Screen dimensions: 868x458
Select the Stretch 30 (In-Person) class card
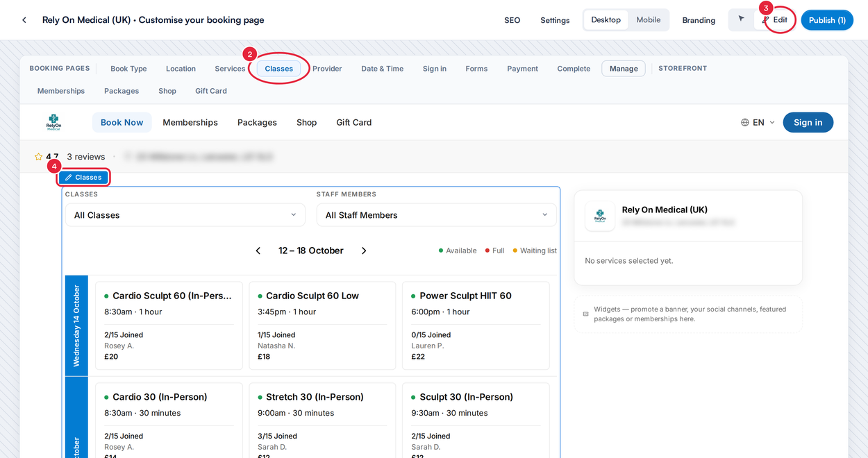coord(322,421)
